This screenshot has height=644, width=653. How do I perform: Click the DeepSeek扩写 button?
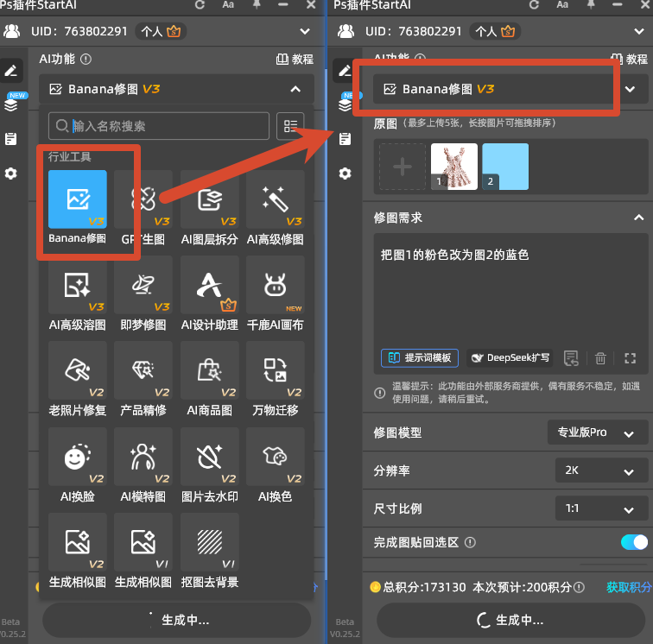tap(510, 358)
